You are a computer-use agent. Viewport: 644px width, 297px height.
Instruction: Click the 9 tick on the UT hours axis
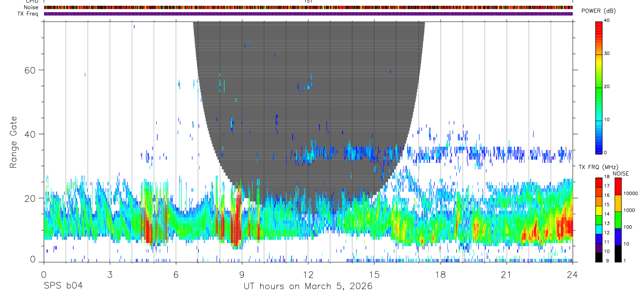(242, 274)
